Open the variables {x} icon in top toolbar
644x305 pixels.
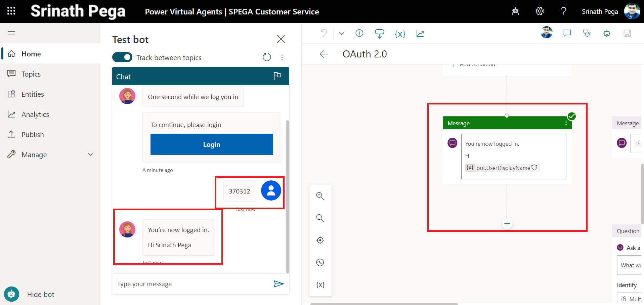click(400, 34)
